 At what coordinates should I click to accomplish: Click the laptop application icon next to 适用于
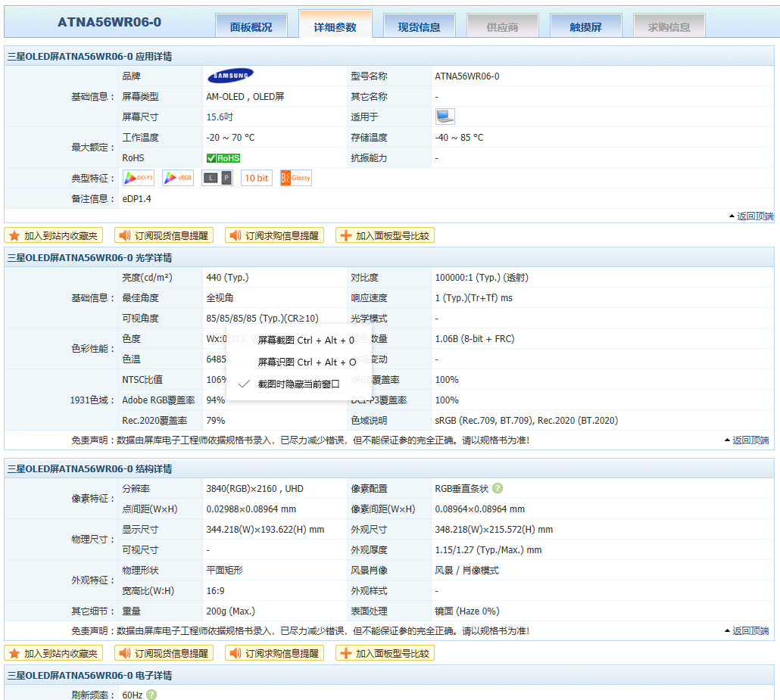[445, 117]
